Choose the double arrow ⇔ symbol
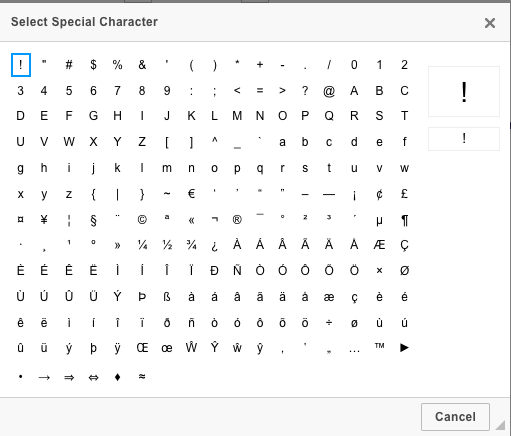 [93, 377]
